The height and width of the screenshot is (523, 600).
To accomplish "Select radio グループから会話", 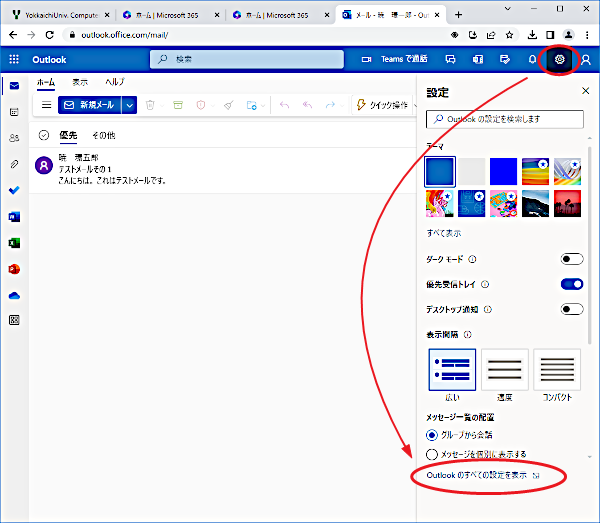I will [x=432, y=435].
